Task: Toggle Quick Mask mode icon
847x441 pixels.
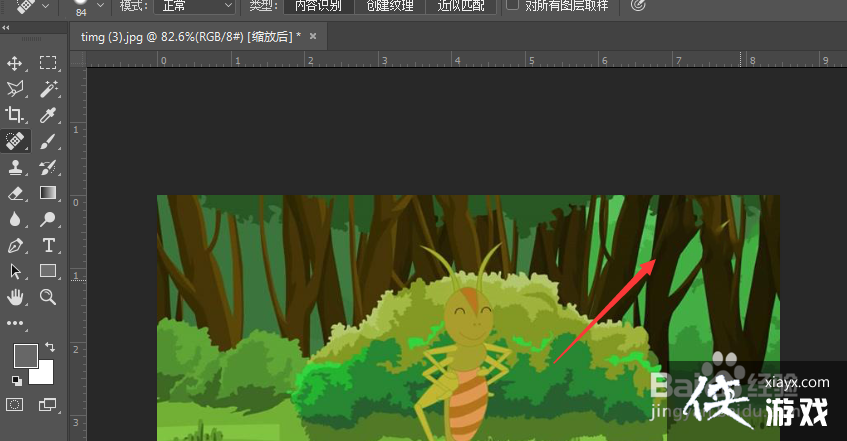Action: [x=15, y=404]
